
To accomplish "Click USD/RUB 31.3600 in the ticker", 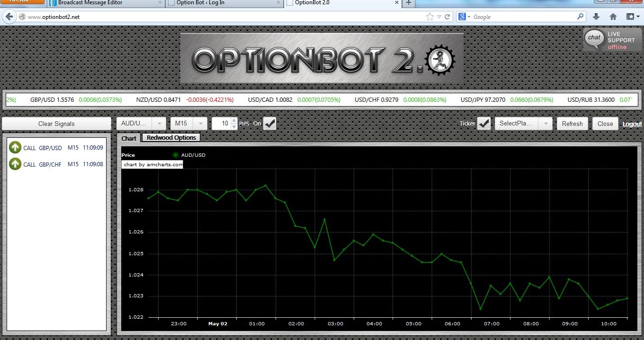I will (591, 100).
